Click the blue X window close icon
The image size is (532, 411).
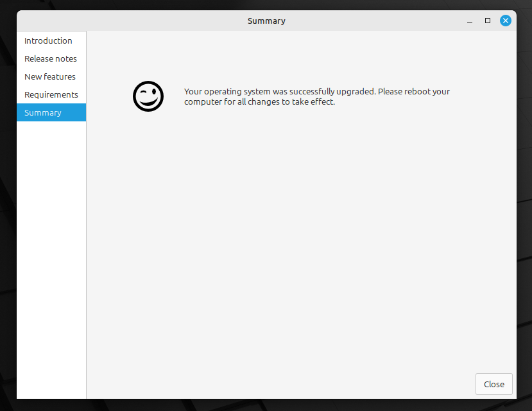point(506,21)
